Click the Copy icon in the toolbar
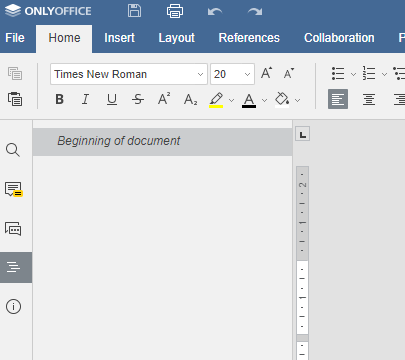 [x=15, y=74]
